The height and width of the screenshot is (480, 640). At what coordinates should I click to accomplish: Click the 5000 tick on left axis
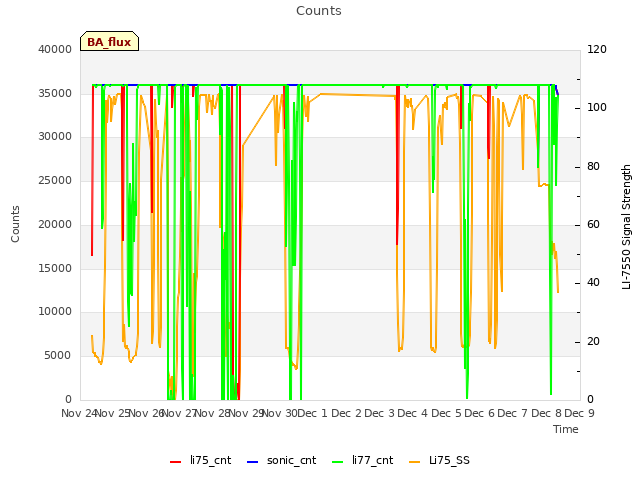tap(58, 356)
